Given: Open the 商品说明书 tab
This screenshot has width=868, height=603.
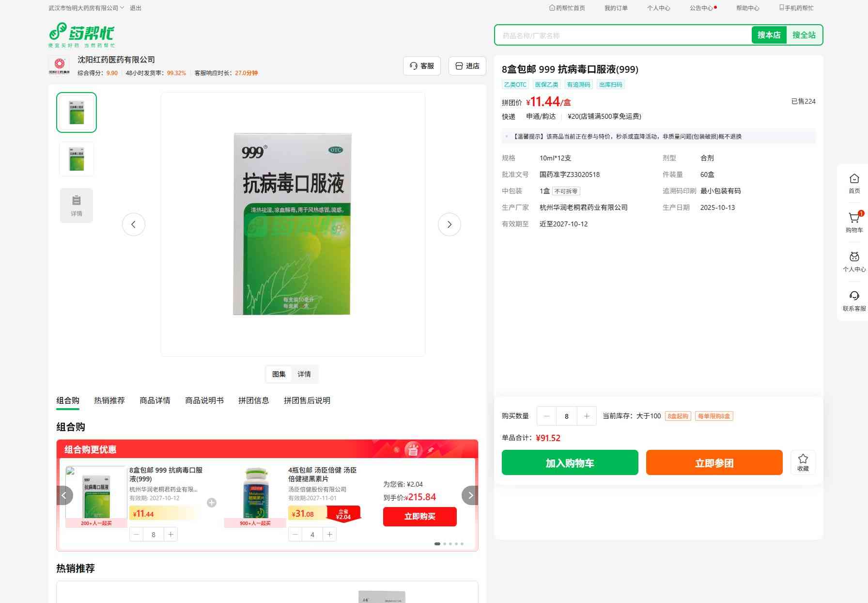Looking at the screenshot, I should (x=204, y=400).
